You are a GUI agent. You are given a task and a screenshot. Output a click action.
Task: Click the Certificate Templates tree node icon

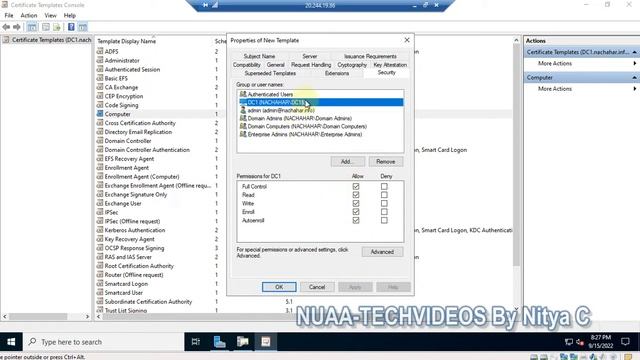pyautogui.click(x=6, y=40)
